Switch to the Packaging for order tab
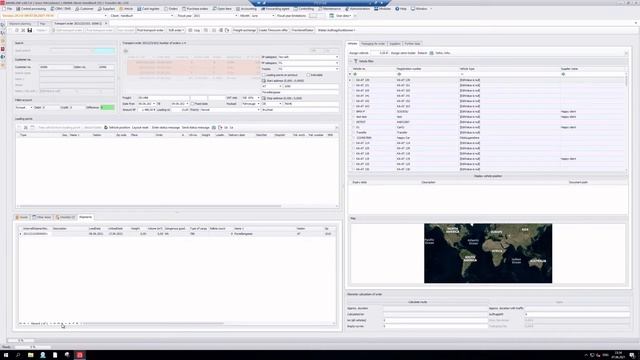This screenshot has height=360, width=640. click(373, 44)
